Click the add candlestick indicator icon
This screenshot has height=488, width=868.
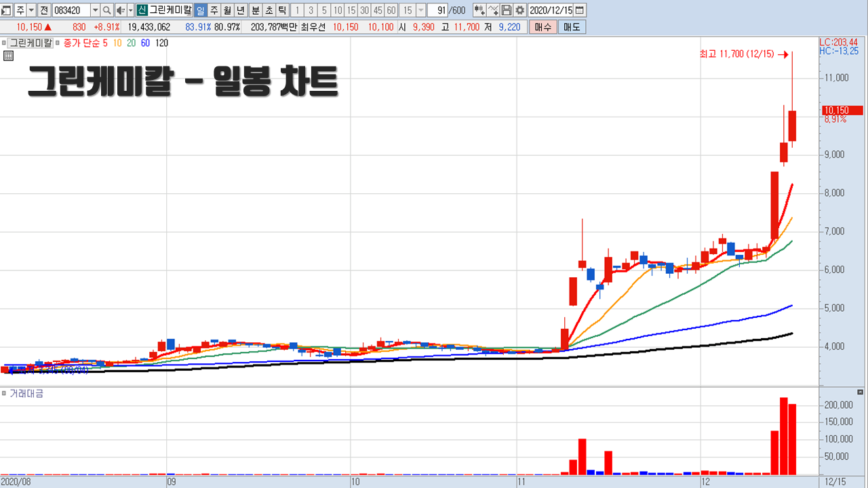click(x=479, y=10)
